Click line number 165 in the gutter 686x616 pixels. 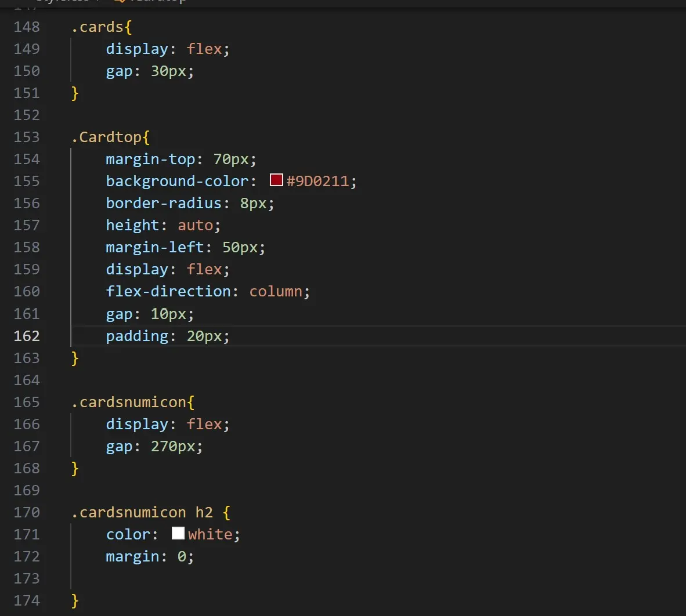pyautogui.click(x=27, y=402)
